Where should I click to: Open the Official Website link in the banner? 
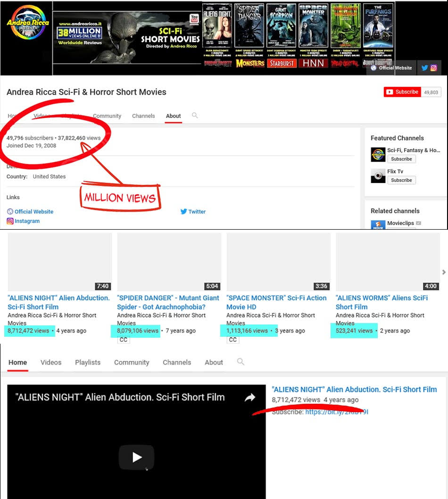(x=391, y=68)
